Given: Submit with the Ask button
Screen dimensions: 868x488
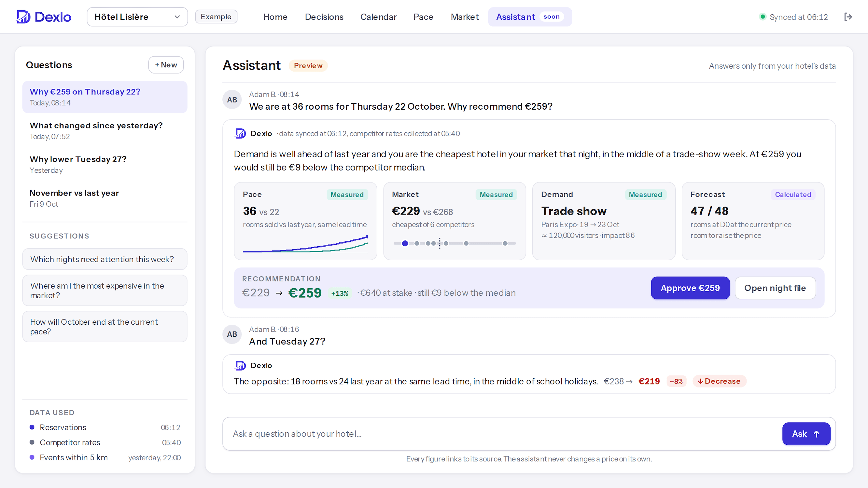Looking at the screenshot, I should (806, 434).
